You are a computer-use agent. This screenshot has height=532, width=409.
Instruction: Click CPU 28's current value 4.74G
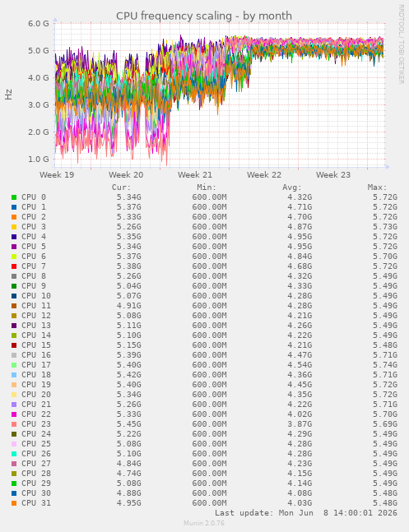pos(129,473)
